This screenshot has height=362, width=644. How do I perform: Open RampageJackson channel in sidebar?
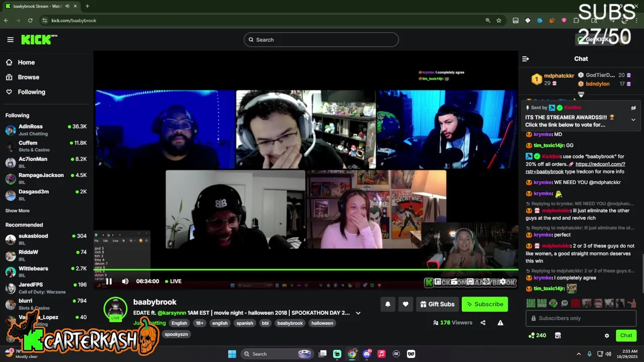coord(46,178)
